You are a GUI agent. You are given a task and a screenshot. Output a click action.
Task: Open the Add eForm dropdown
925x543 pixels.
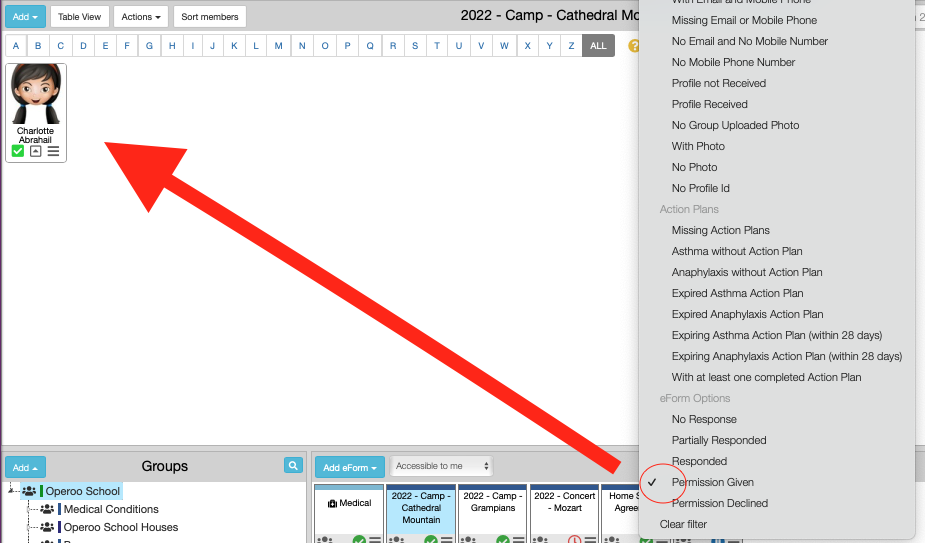349,467
